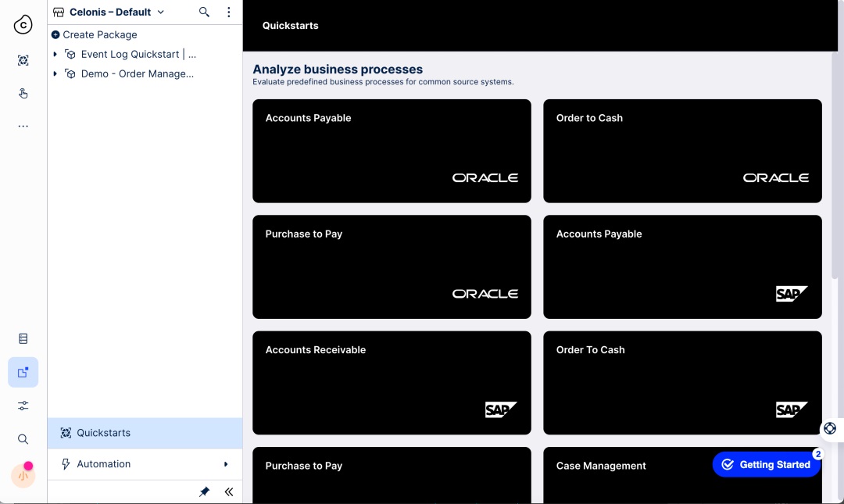The width and height of the screenshot is (844, 504).
Task: Open the three-dot package options menu
Action: click(x=229, y=12)
